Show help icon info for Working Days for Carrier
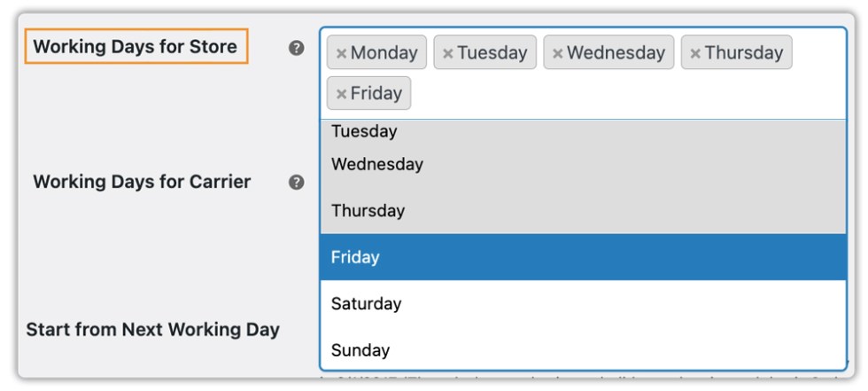This screenshot has height=391, width=868. 297,183
